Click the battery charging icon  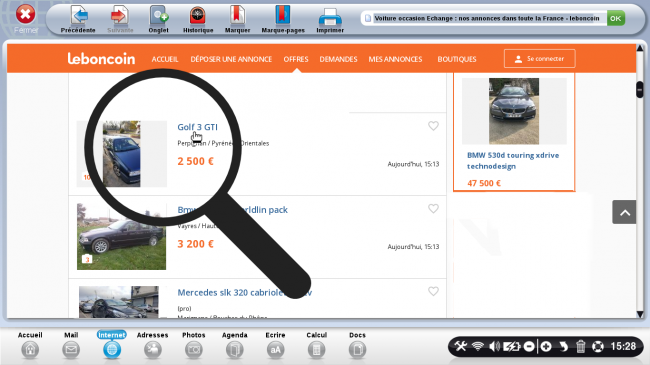[x=511, y=346]
